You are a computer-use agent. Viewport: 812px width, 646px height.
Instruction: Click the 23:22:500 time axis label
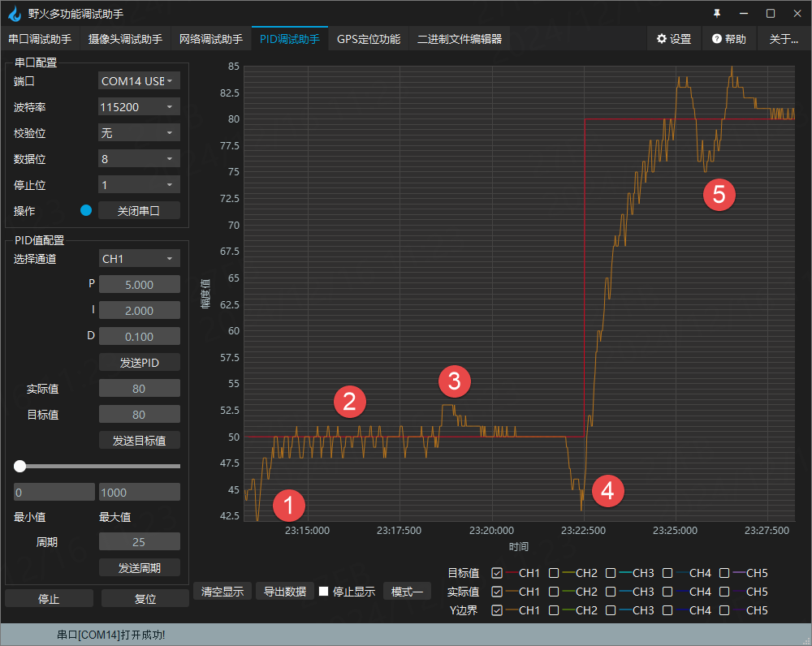click(583, 531)
